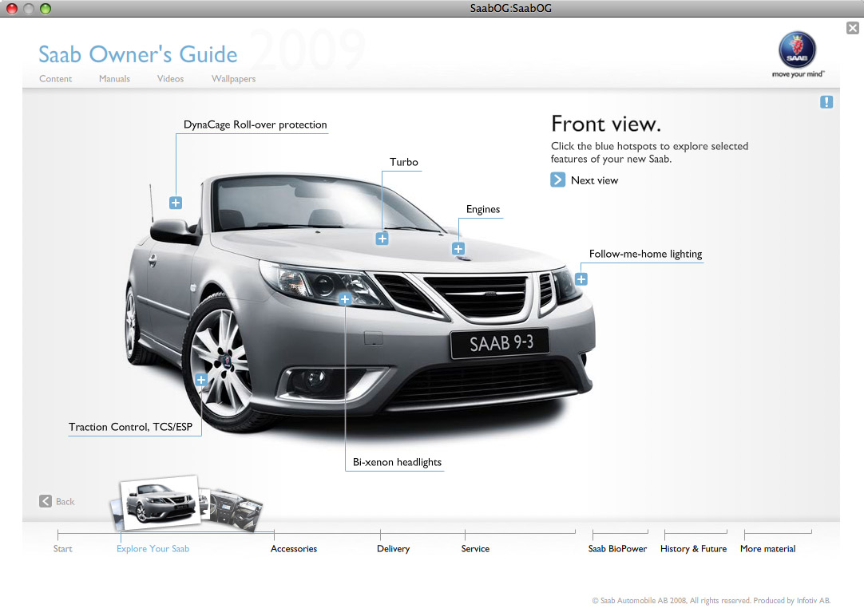
Task: Click the Next view link text
Action: click(x=595, y=180)
